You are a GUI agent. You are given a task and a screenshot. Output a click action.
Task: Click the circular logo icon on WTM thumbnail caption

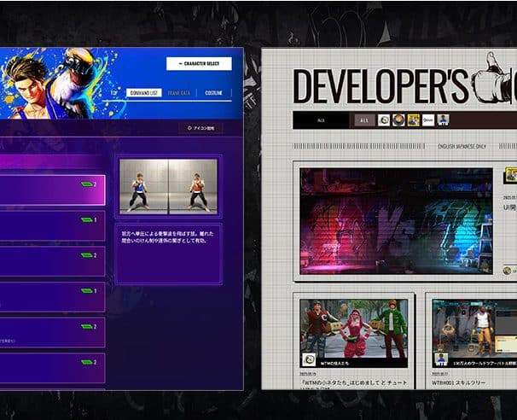[x=309, y=359]
